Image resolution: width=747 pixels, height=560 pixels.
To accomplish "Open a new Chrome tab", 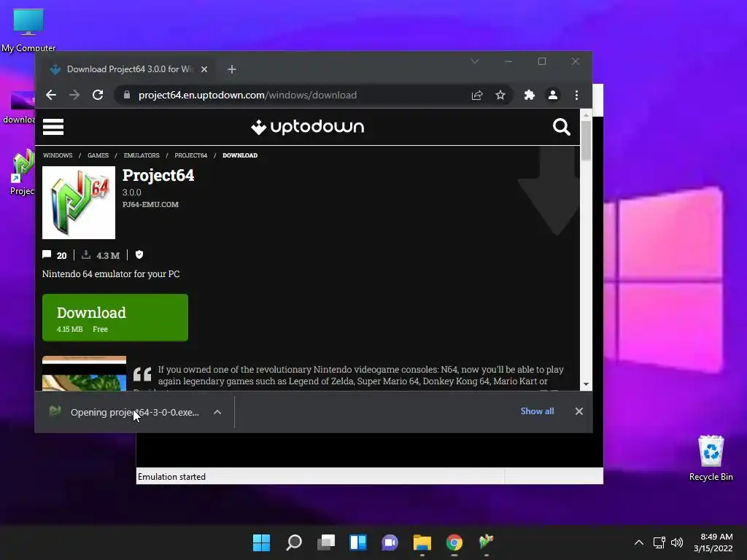I will point(231,69).
